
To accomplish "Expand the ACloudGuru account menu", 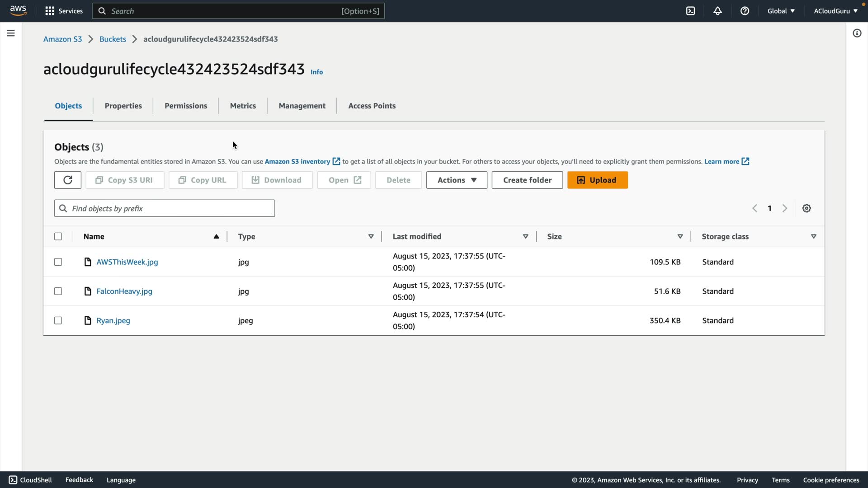I will [x=835, y=11].
